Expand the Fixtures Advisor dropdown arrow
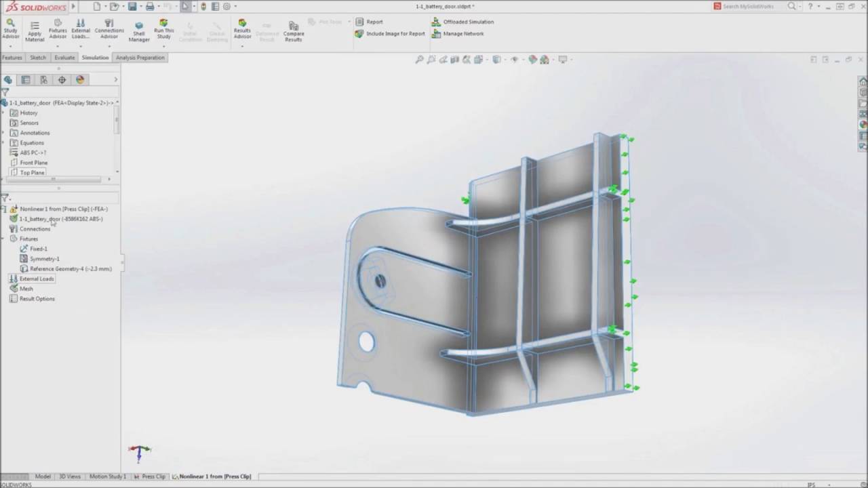The image size is (868, 488). pos(58,46)
